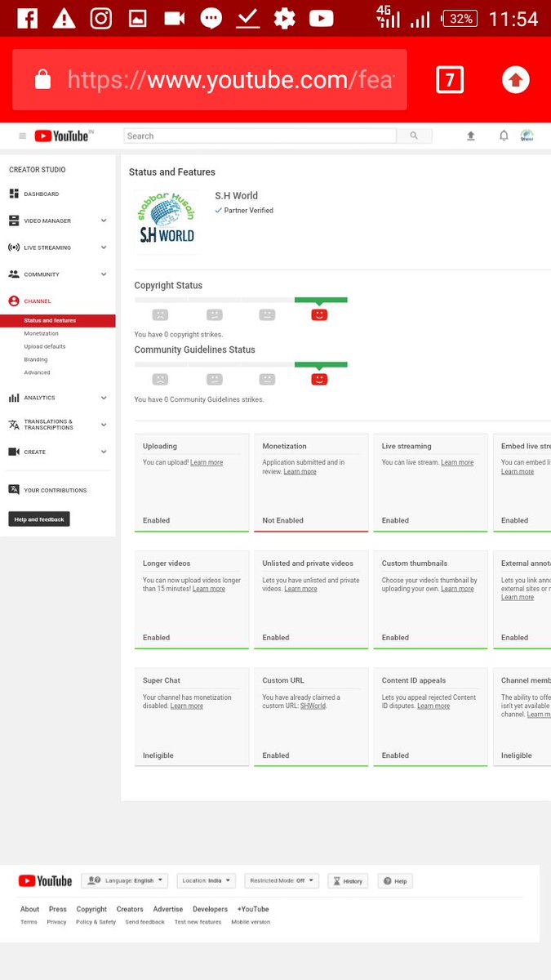Click the Your Contributions icon
The width and height of the screenshot is (551, 980).
[14, 490]
